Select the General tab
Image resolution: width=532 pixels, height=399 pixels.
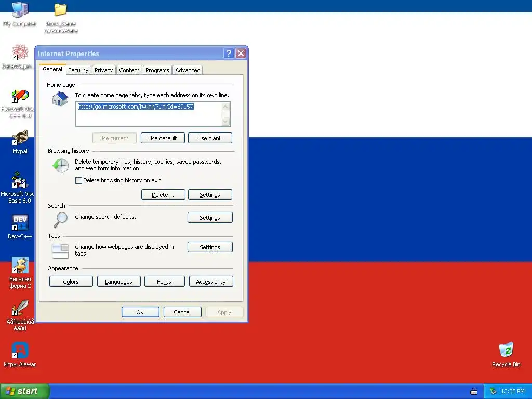pyautogui.click(x=52, y=69)
